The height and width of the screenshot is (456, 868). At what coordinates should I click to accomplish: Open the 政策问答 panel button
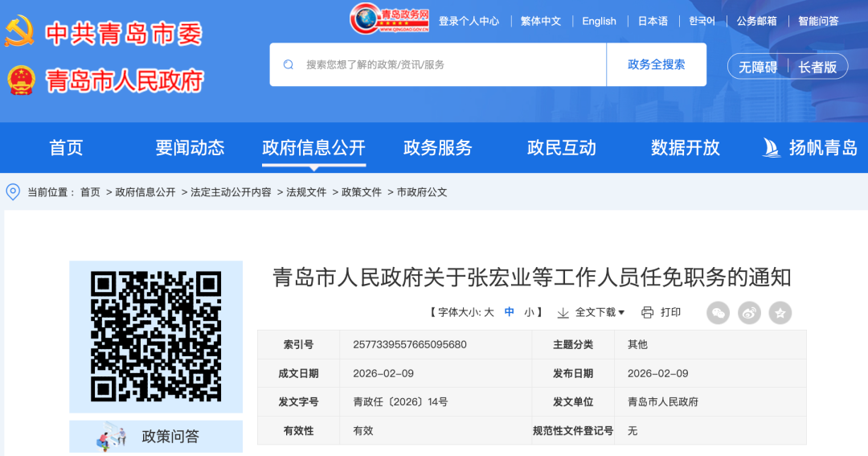pyautogui.click(x=156, y=437)
